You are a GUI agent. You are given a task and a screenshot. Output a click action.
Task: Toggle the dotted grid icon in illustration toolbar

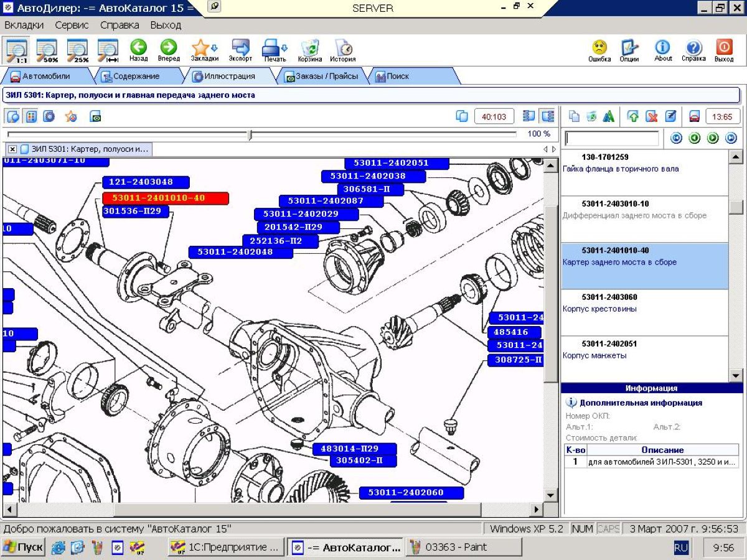(x=31, y=116)
